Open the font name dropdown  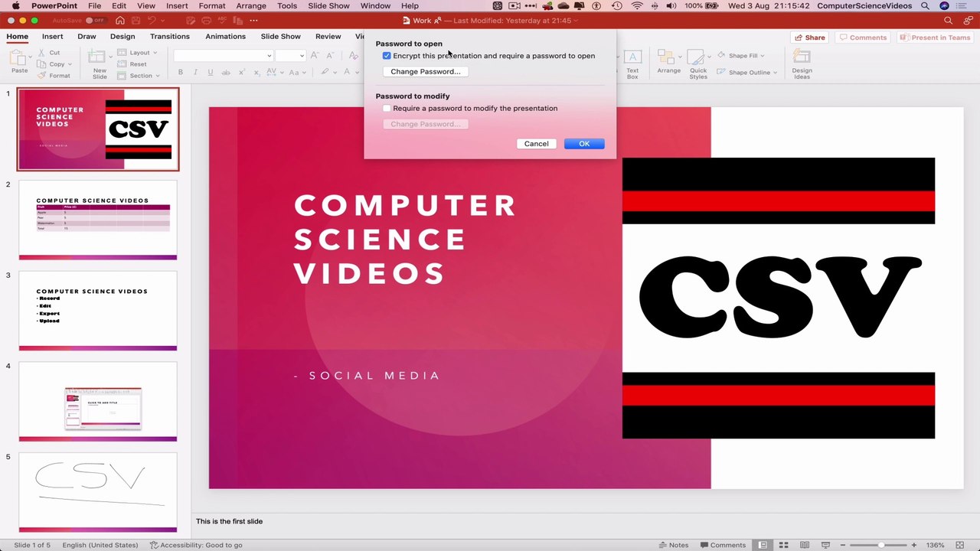tap(269, 56)
